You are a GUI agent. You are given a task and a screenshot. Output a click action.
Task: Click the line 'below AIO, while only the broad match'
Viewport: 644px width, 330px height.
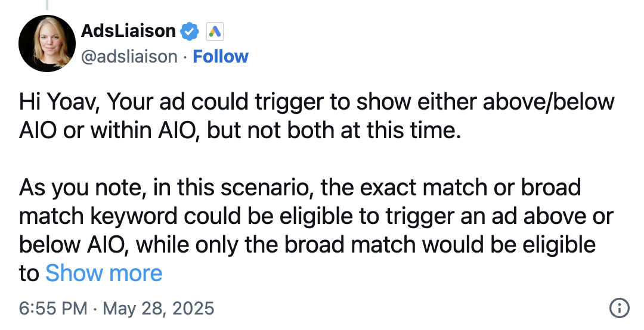pos(217,245)
